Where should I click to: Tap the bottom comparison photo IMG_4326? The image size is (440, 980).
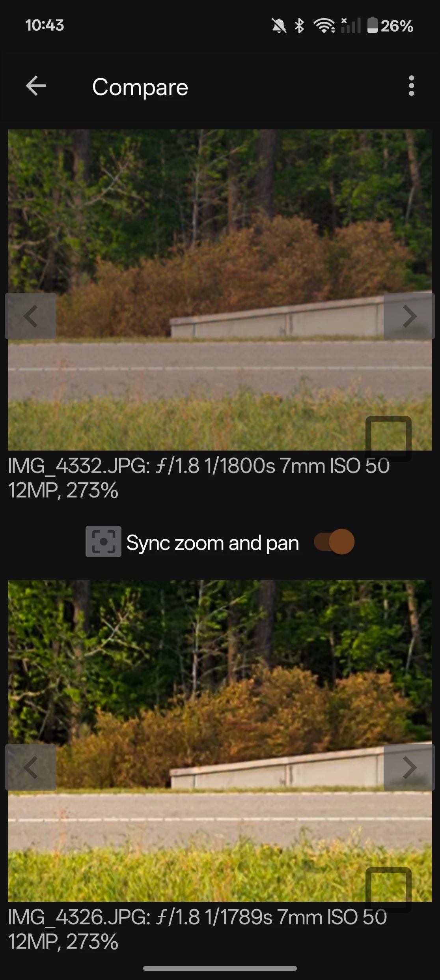tap(220, 741)
